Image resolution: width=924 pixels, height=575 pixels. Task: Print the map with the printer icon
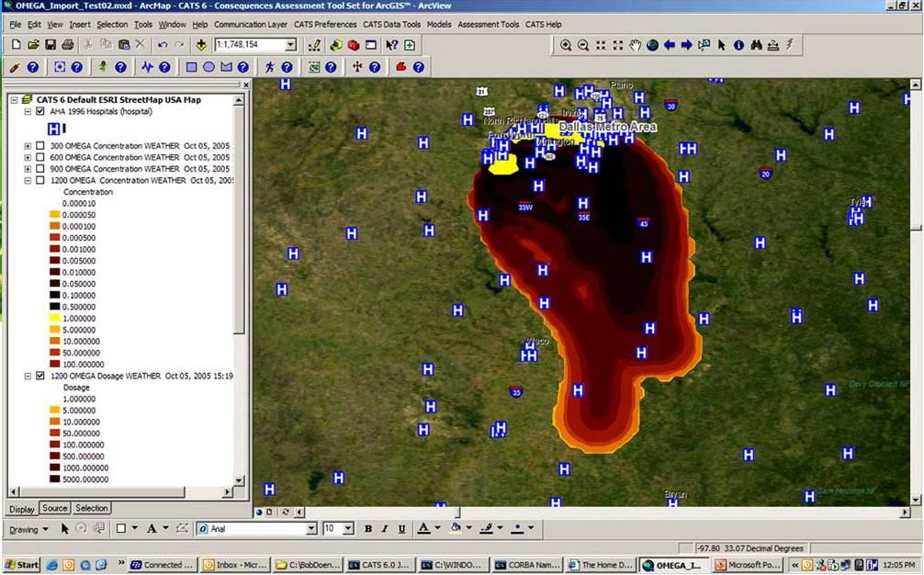(x=68, y=45)
